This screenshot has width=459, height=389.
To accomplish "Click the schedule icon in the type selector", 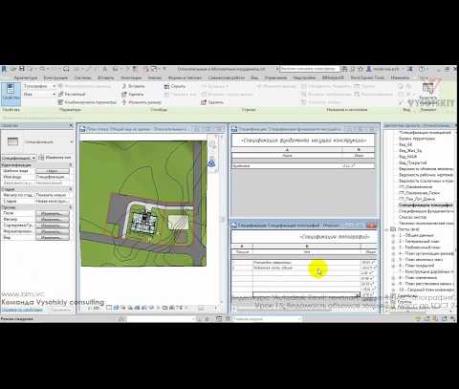I will [13, 141].
